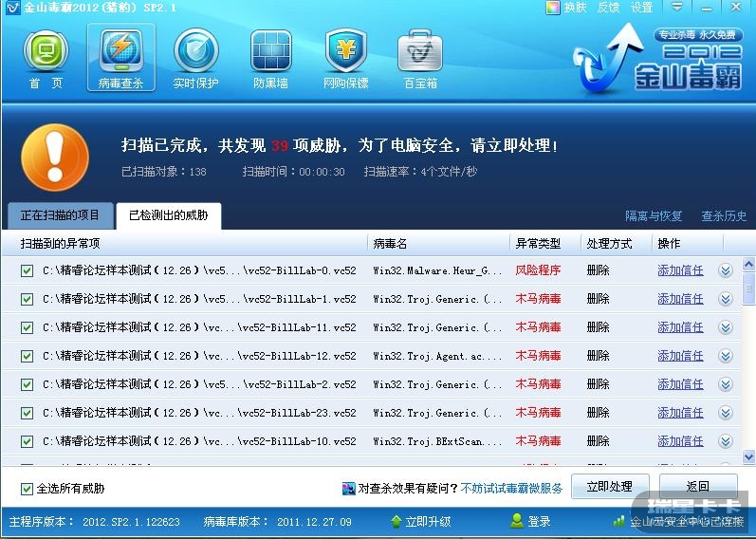Uncheck the vc52-BillLab-11.vc52 threat checkbox
756x539 pixels.
coord(27,327)
